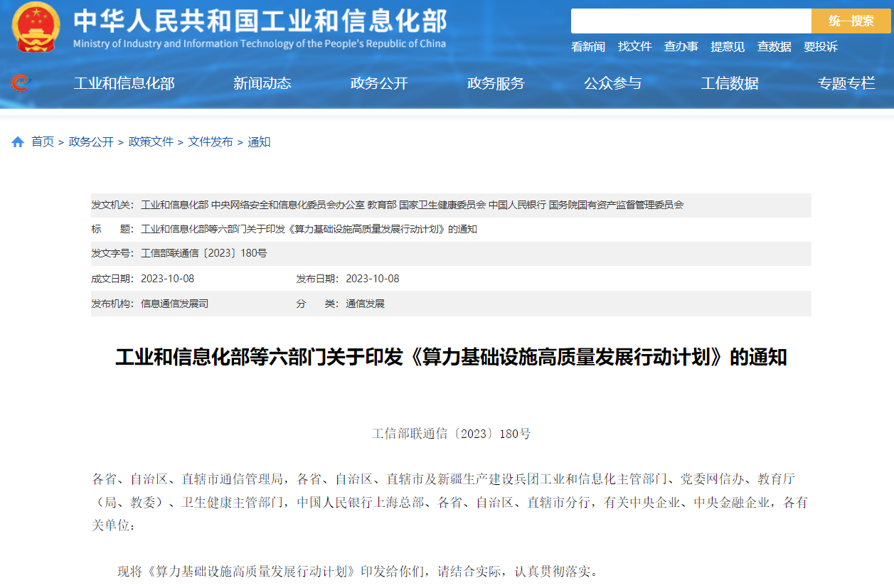This screenshot has height=588, width=894.
Task: Open the 专题专栏 navigation menu
Action: 845,83
